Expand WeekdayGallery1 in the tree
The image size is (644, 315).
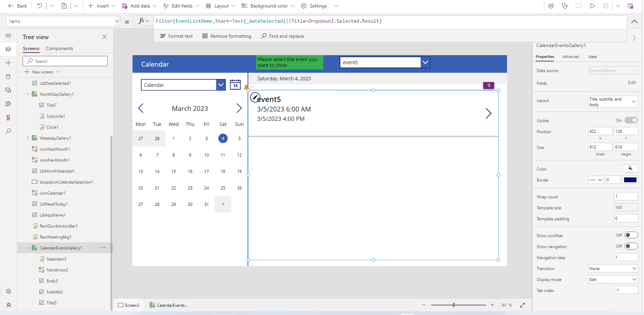pos(28,138)
